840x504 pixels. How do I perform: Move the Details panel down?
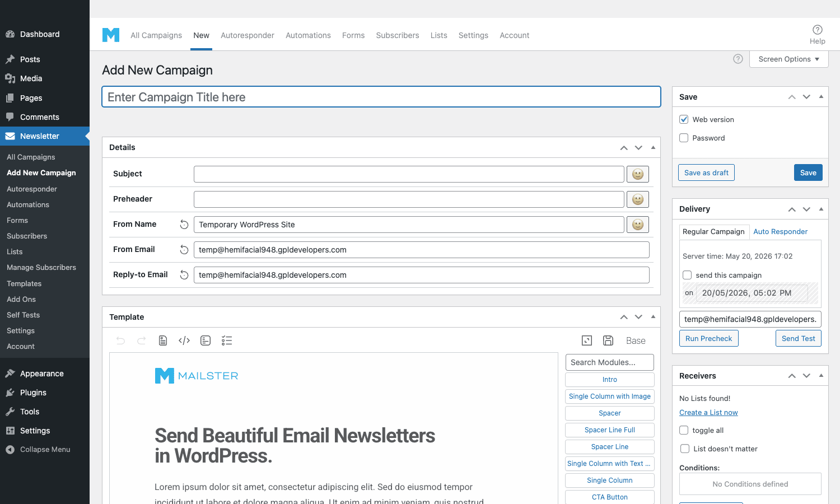638,148
